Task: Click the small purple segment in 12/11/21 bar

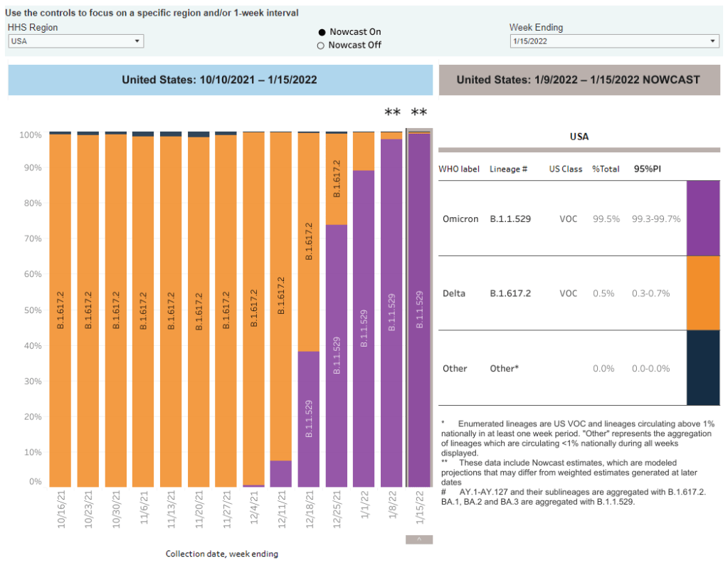Action: click(x=281, y=473)
